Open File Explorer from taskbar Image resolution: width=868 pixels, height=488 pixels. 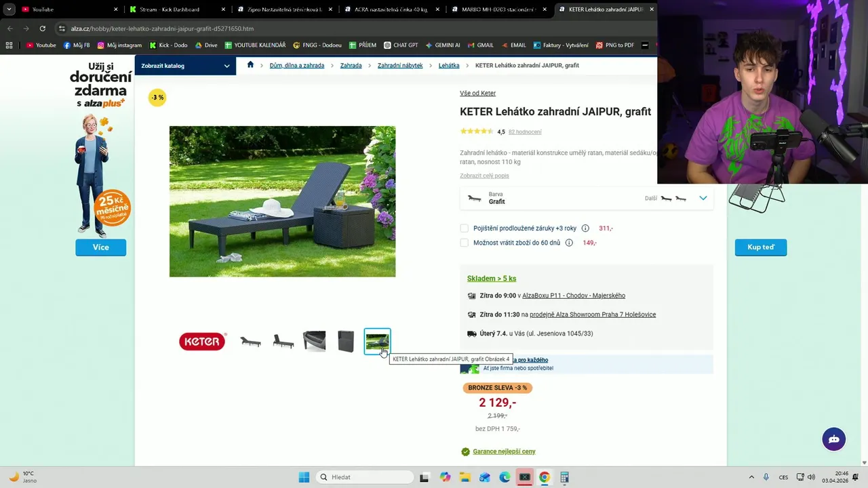[x=465, y=477]
